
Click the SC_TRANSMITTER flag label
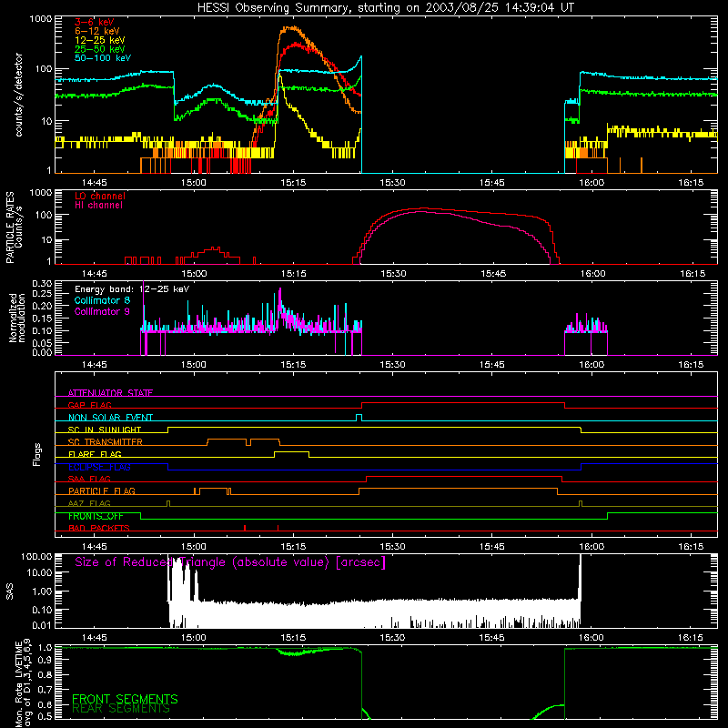(106, 442)
